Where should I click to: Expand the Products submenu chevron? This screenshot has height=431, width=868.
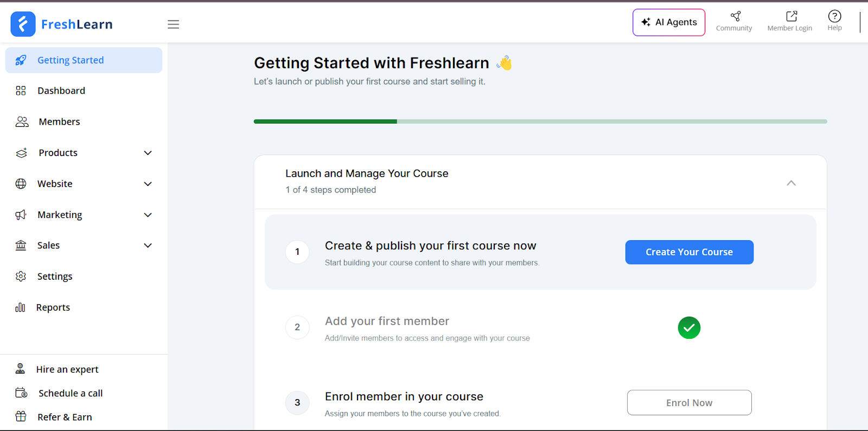tap(148, 153)
